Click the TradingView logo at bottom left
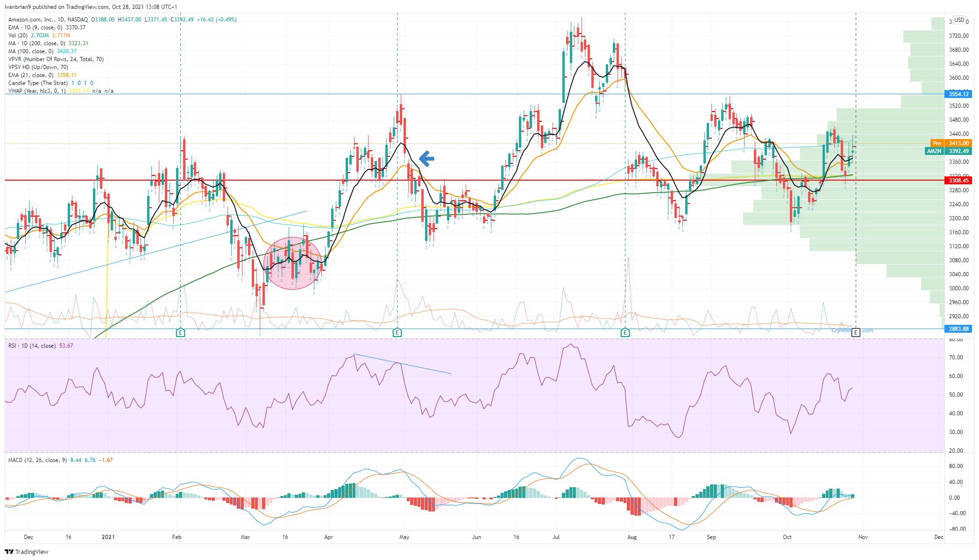Screen dimensions: 979x560 point(27,552)
